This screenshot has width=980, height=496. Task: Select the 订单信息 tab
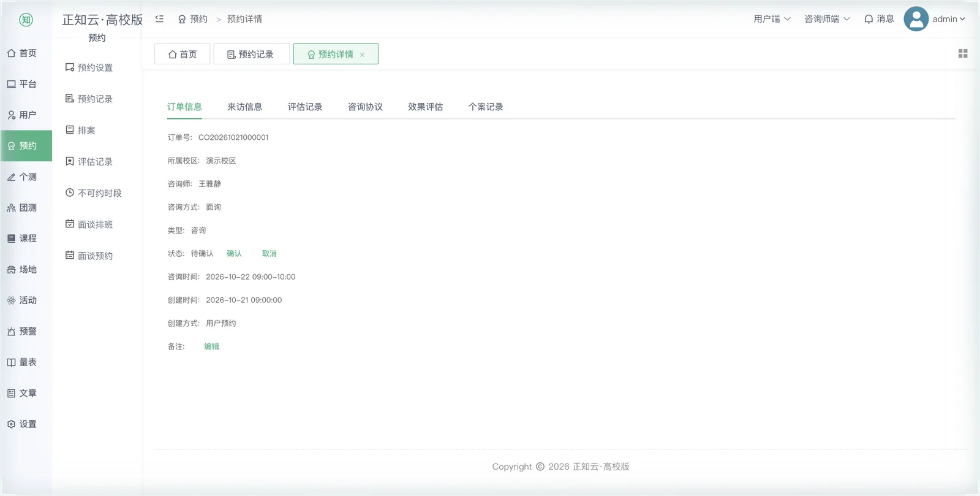tap(184, 107)
